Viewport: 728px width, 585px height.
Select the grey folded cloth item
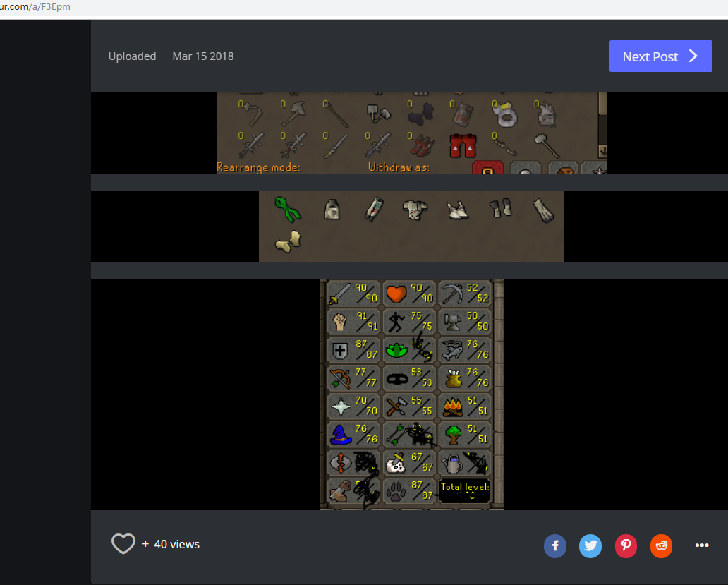pyautogui.click(x=543, y=211)
